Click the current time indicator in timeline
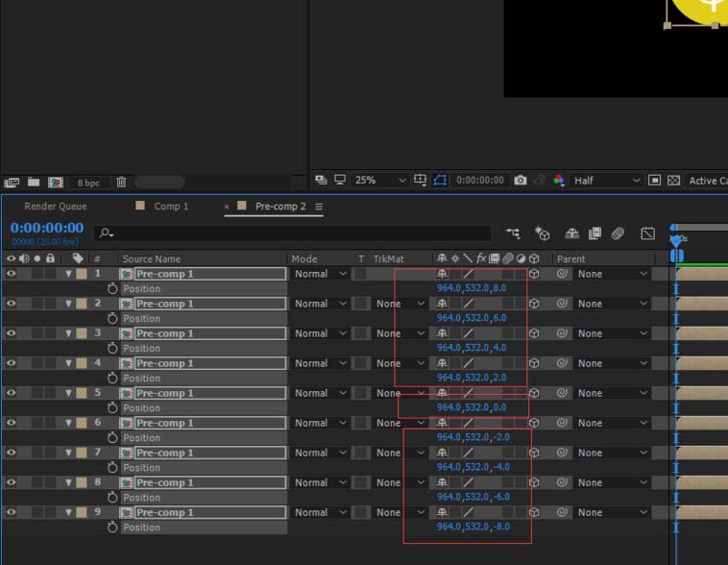 pyautogui.click(x=676, y=239)
